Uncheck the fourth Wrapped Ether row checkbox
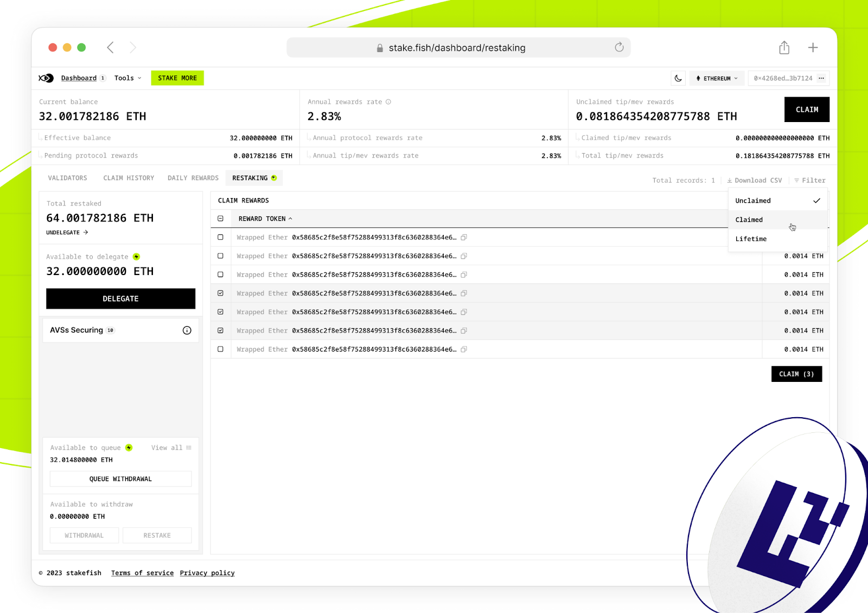 (x=220, y=293)
